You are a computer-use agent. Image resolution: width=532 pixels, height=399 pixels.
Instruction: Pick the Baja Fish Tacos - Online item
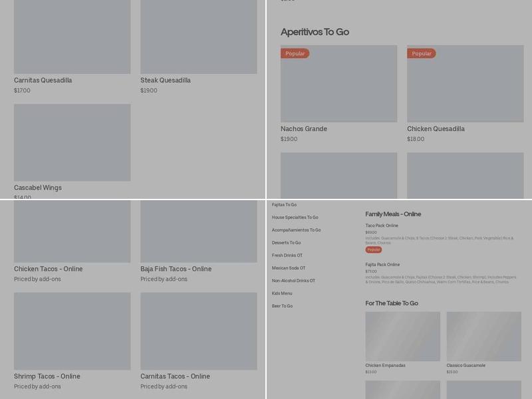(x=176, y=269)
